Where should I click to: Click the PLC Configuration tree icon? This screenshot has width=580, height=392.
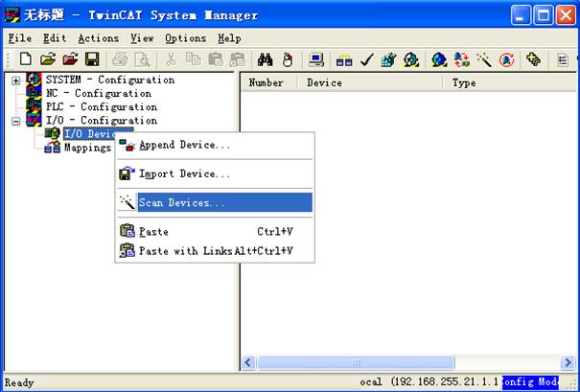pos(35,107)
